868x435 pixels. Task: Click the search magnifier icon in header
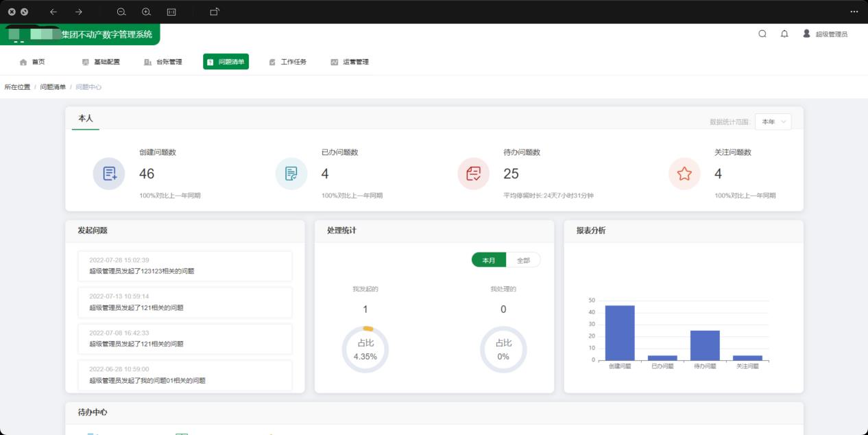[762, 34]
